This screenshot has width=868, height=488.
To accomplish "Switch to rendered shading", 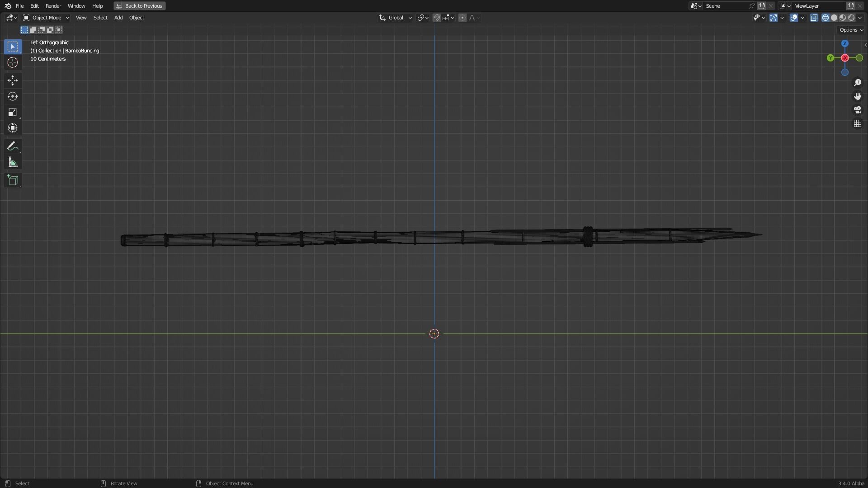I will coord(851,18).
